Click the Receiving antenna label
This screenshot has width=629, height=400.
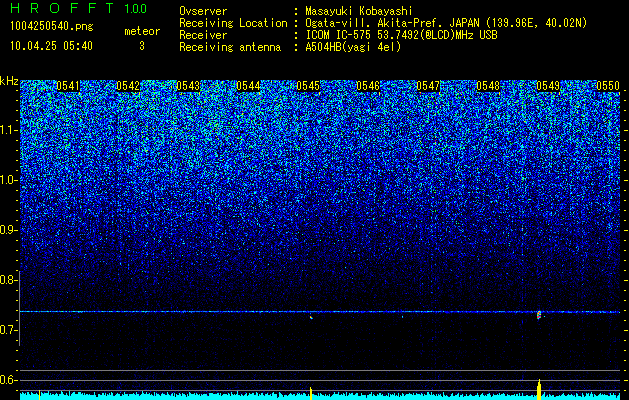coord(230,47)
